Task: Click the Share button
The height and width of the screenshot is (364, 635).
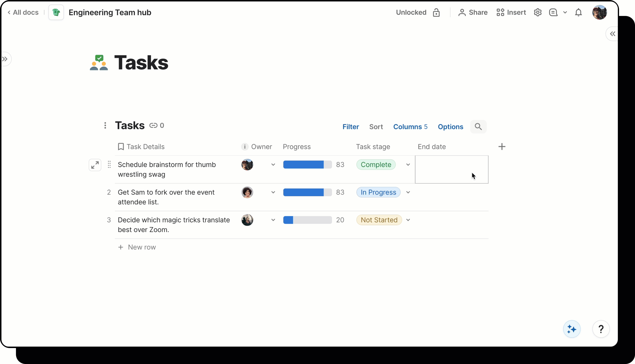Action: (473, 13)
